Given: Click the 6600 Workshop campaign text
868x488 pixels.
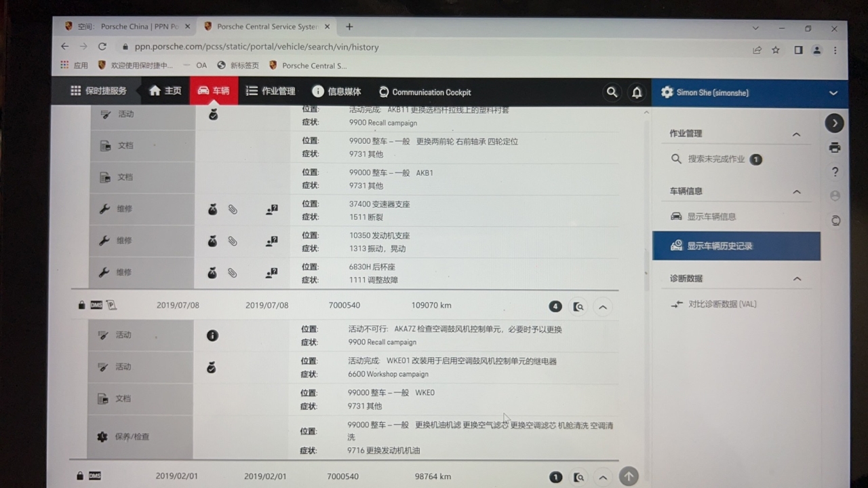Looking at the screenshot, I should (x=388, y=374).
